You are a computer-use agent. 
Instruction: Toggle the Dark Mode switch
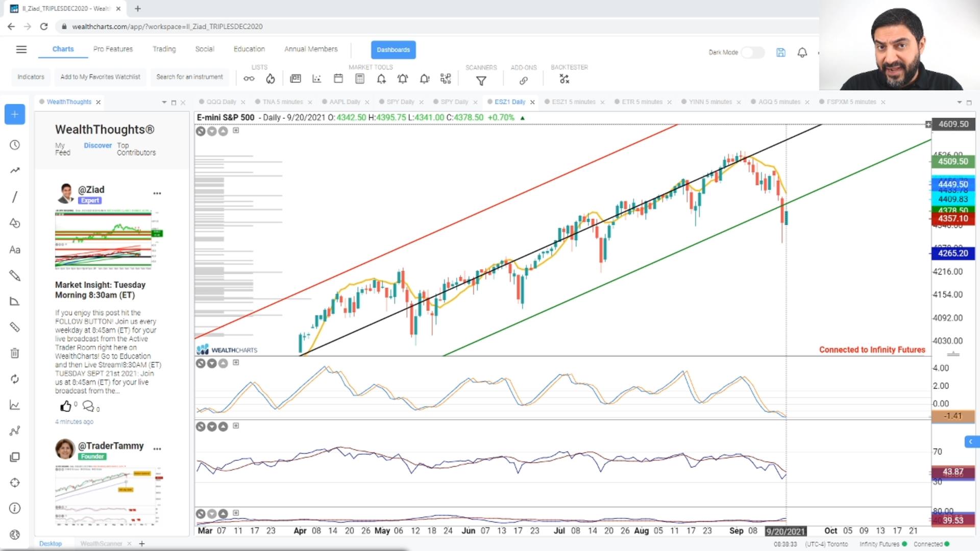pos(752,52)
